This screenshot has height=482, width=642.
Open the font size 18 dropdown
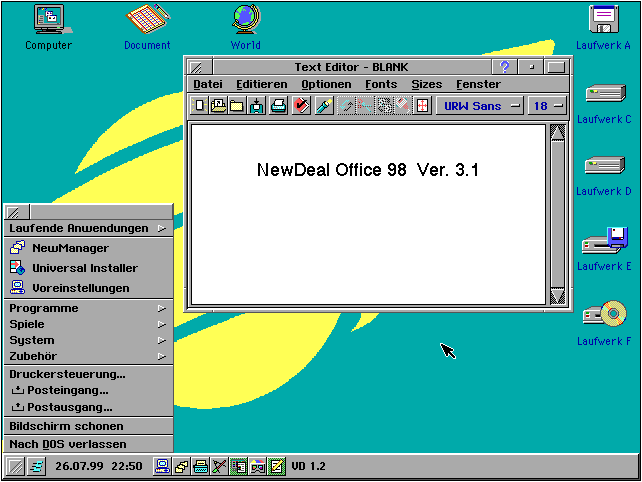click(547, 106)
